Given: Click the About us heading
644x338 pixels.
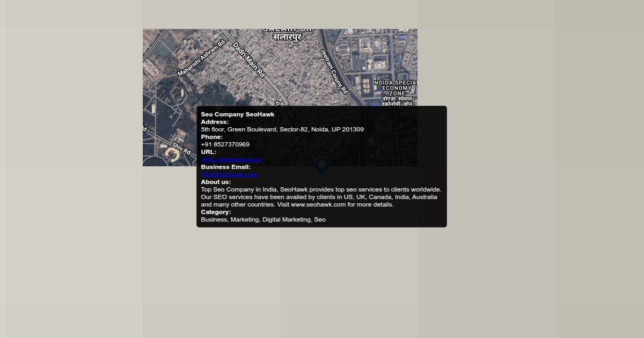Looking at the screenshot, I should (216, 182).
